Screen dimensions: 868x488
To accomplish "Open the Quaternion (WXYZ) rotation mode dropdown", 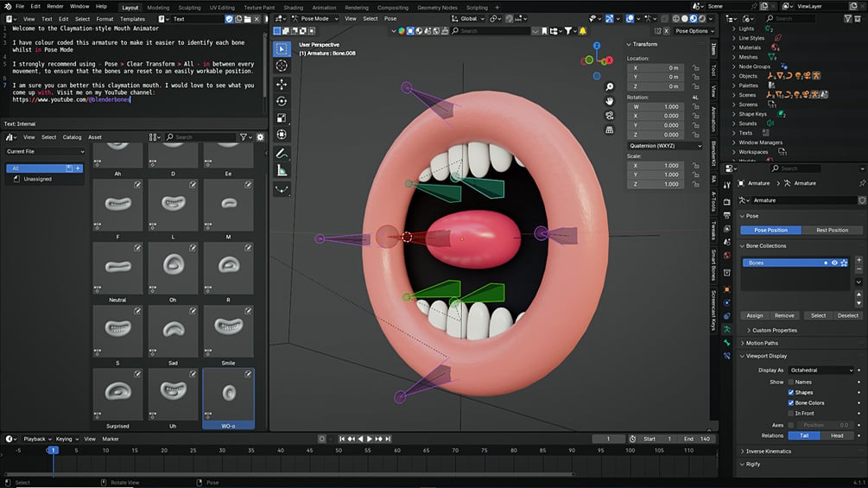I will 665,146.
